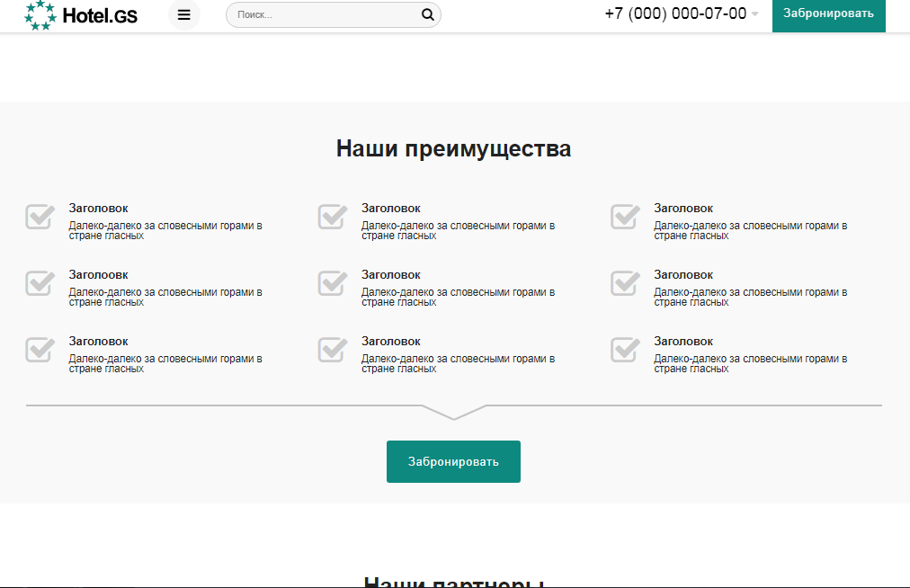This screenshot has width=910, height=588.
Task: Expand the phone number dropdown arrow
Action: pos(754,14)
